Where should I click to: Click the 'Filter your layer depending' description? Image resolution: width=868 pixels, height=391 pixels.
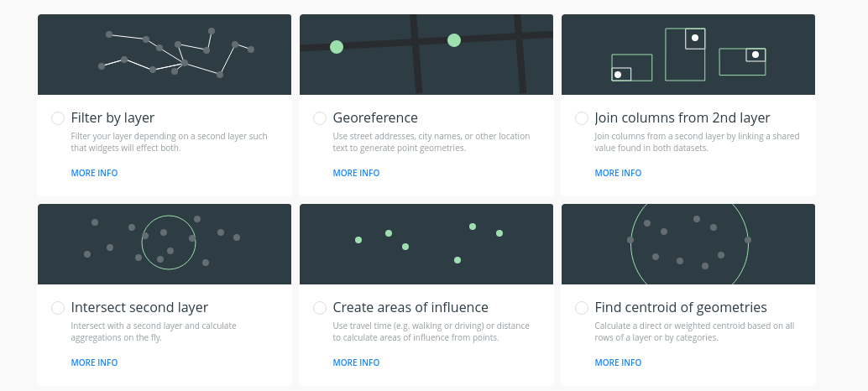[169, 142]
